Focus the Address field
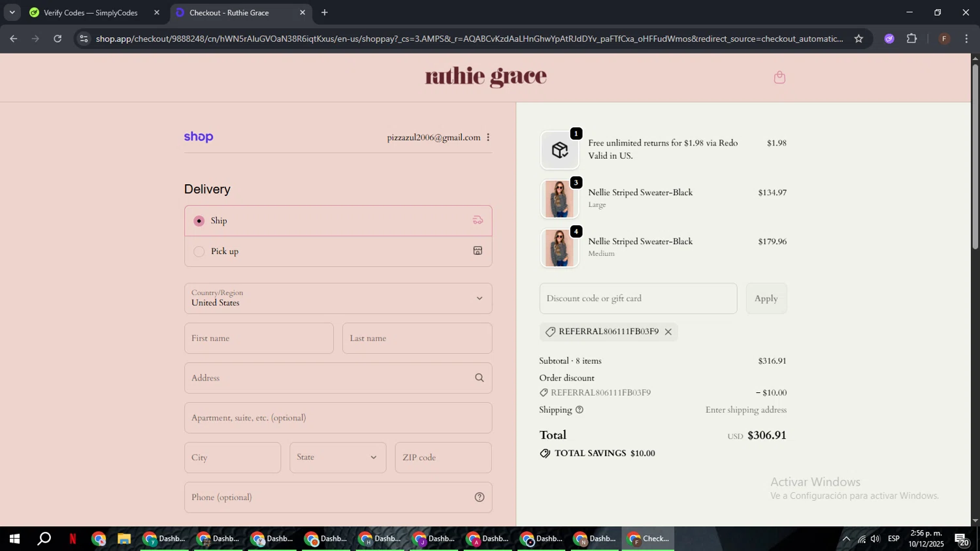 (338, 378)
